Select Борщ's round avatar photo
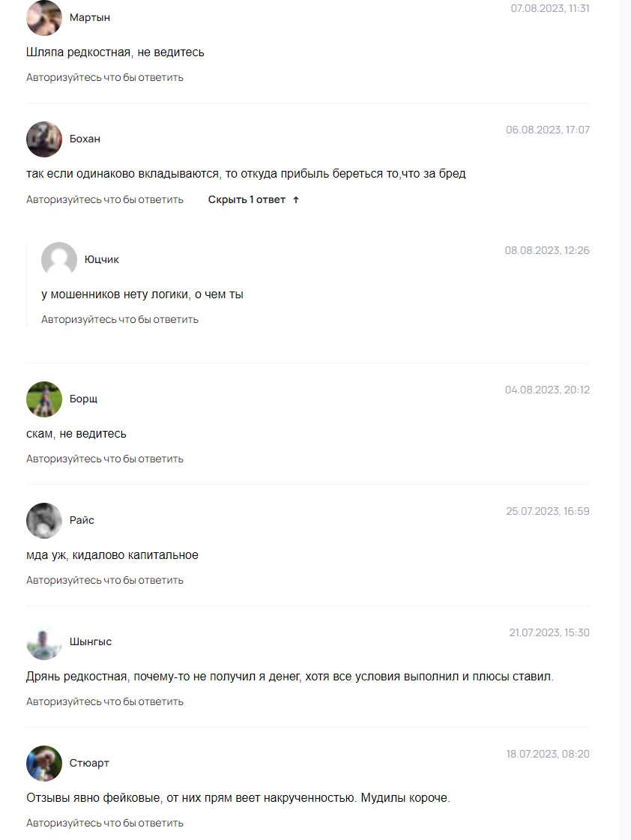 point(44,399)
